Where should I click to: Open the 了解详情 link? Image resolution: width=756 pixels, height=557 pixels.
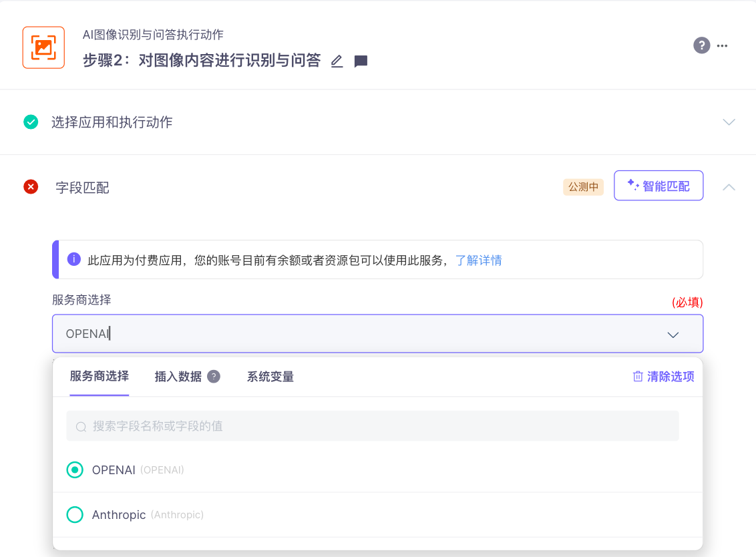coord(479,260)
